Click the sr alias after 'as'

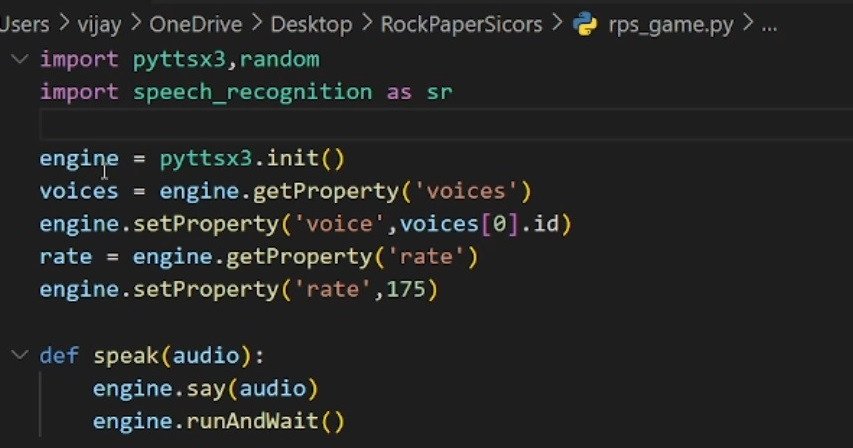point(439,93)
